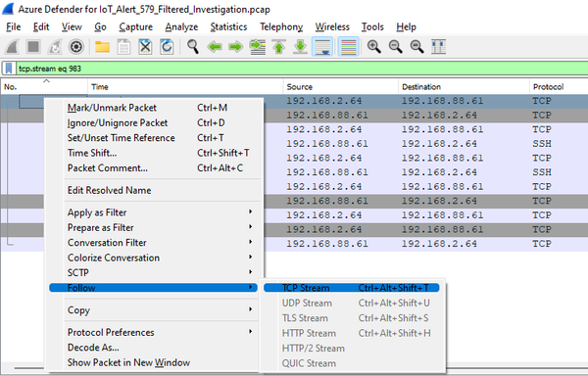Choose Edit Resolved Name
The image size is (588, 376).
[x=154, y=190]
